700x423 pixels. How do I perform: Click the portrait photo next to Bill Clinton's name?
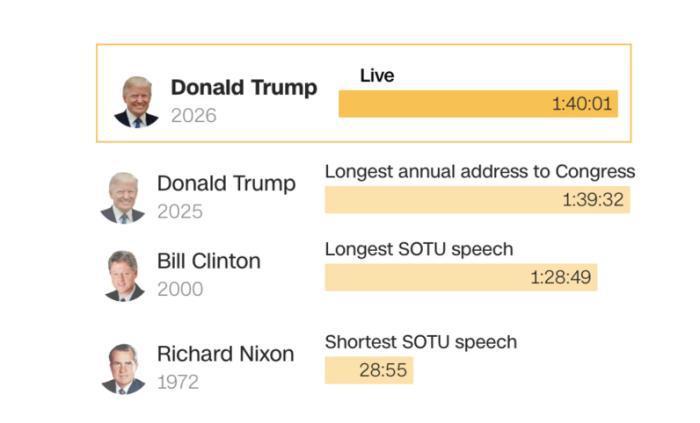click(123, 275)
